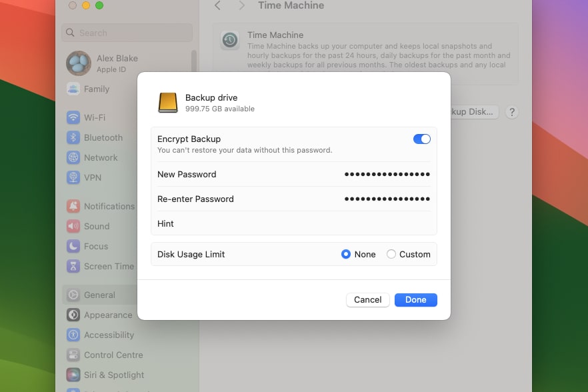Open Time Machine help question mark
This screenshot has height=392, width=588.
512,112
